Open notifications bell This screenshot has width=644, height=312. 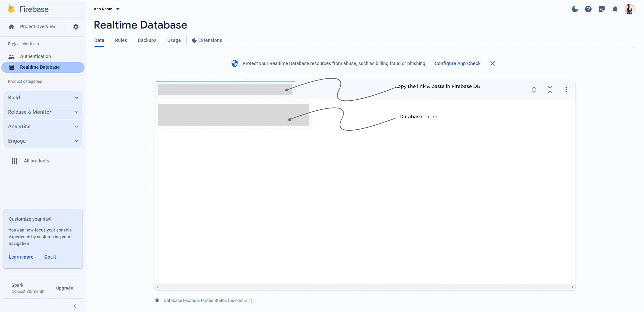tap(615, 9)
